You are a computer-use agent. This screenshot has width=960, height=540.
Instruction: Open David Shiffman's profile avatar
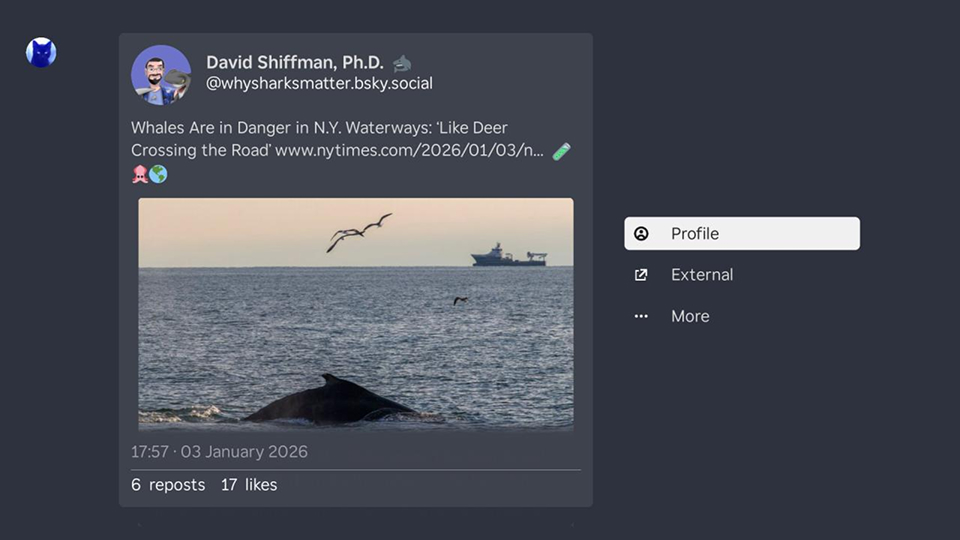160,75
